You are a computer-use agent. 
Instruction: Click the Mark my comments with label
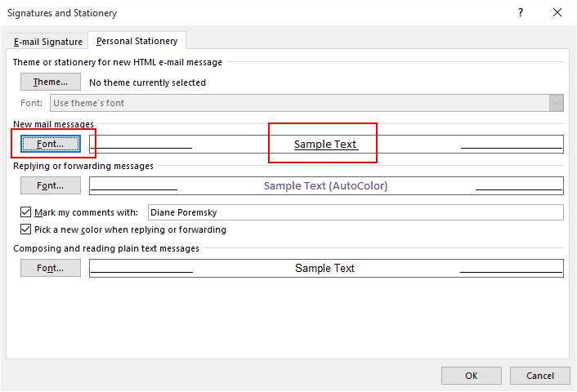[x=86, y=212]
